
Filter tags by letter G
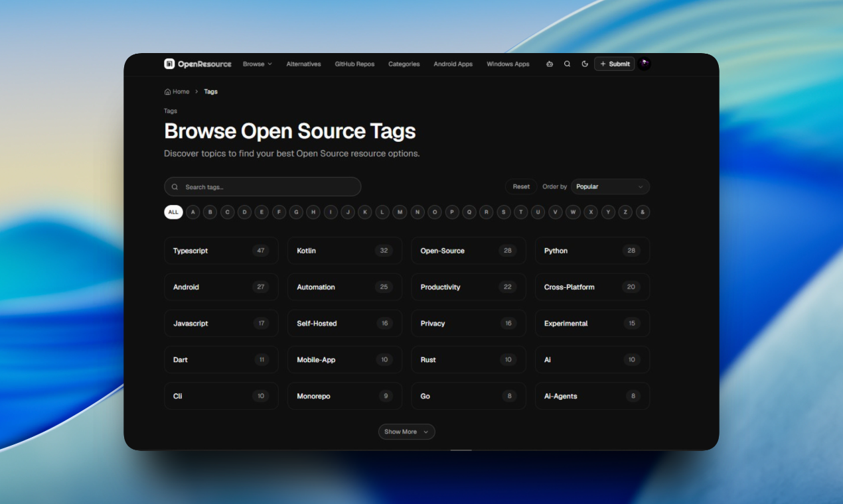(x=297, y=212)
